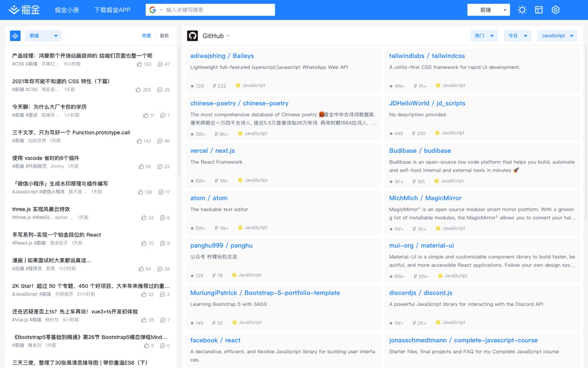
Task: Open chinese-poetry / chinese-poetry repository
Action: pyautogui.click(x=239, y=103)
